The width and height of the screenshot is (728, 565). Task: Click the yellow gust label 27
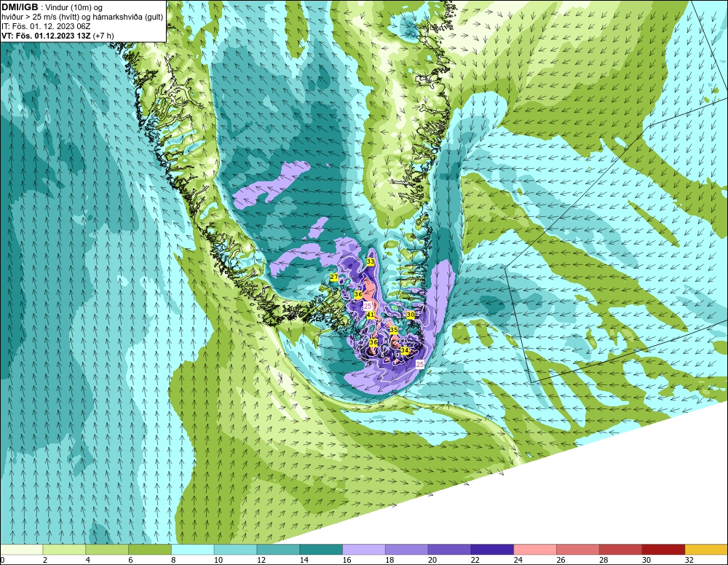[x=334, y=277]
